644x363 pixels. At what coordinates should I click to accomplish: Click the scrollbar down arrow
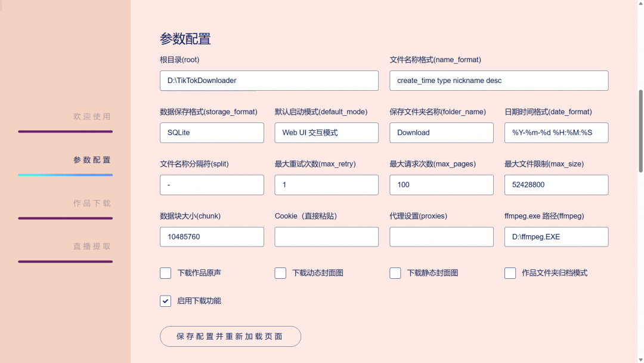(640, 359)
